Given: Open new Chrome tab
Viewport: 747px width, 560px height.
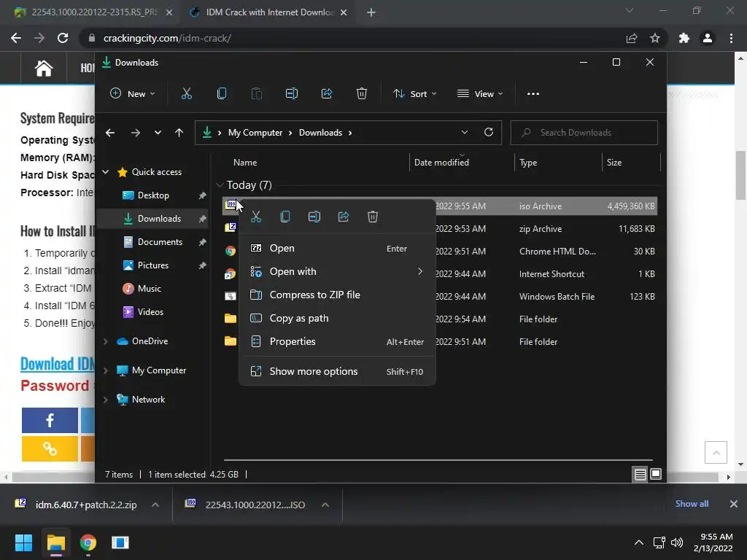Looking at the screenshot, I should pyautogui.click(x=371, y=12).
